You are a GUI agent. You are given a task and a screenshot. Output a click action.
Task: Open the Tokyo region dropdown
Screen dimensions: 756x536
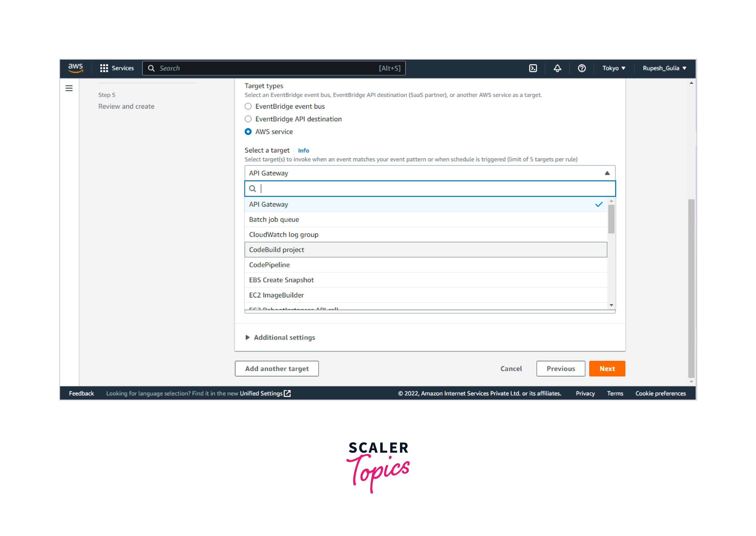pos(614,68)
